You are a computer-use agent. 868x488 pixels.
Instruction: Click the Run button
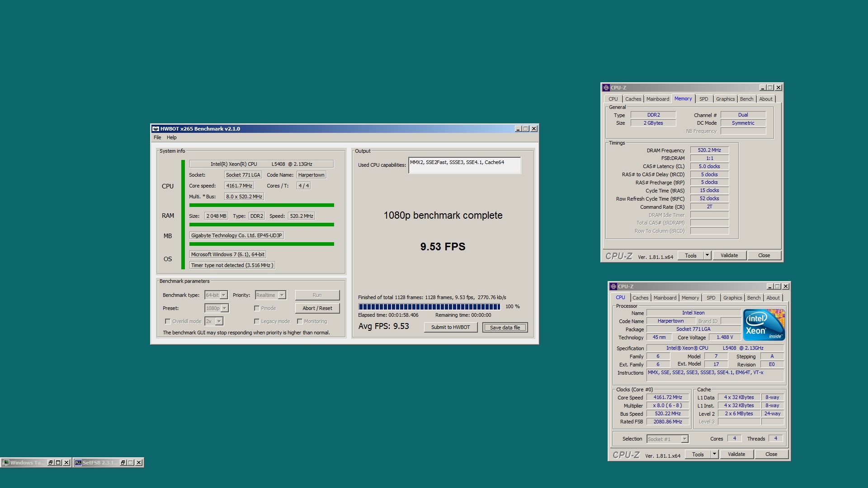(317, 295)
